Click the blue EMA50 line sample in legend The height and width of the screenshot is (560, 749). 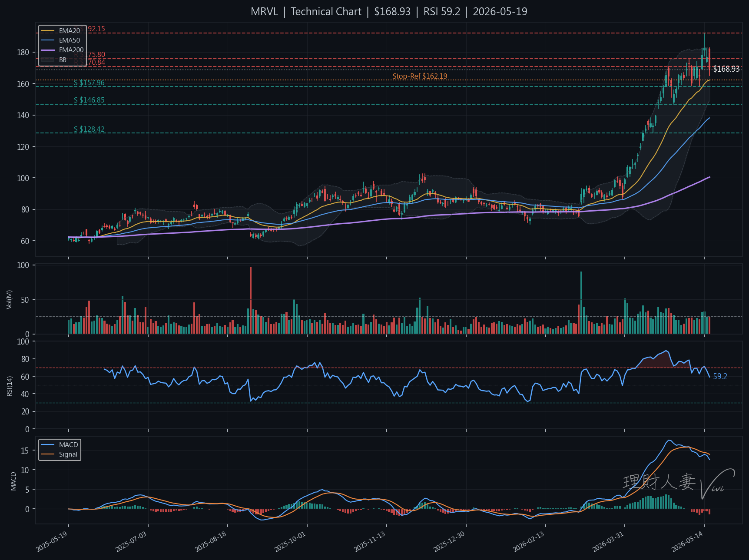[48, 40]
